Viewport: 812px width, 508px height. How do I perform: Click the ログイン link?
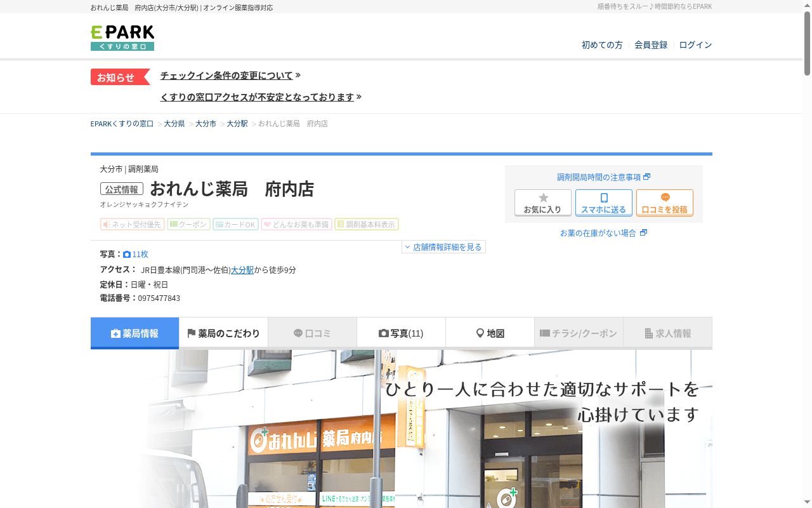coord(695,45)
